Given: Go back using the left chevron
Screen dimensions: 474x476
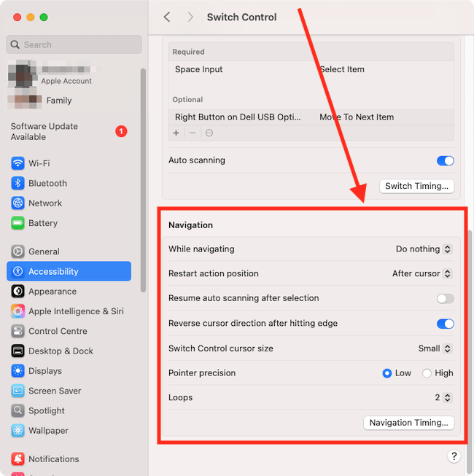Looking at the screenshot, I should pyautogui.click(x=167, y=17).
